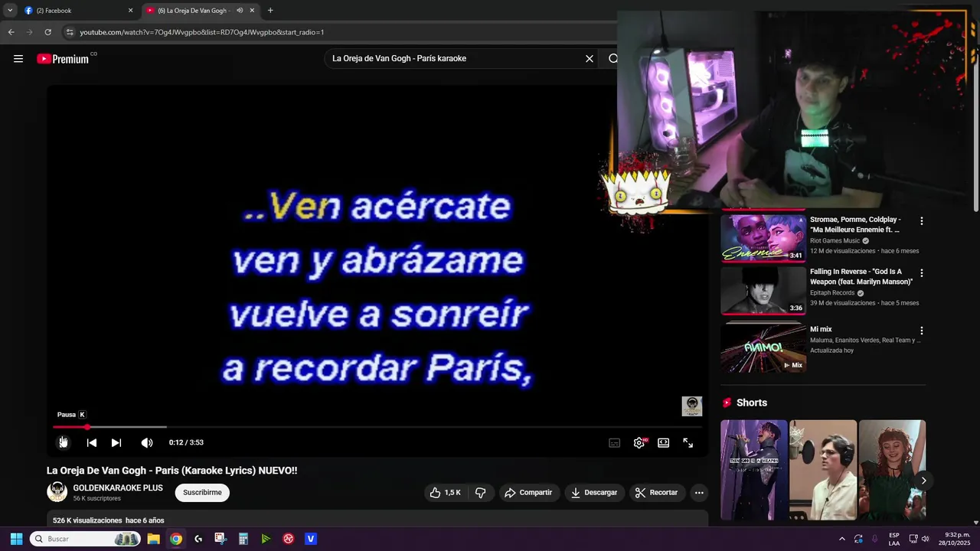980x551 pixels.
Task: Open the Recortar clip tool
Action: 657,493
